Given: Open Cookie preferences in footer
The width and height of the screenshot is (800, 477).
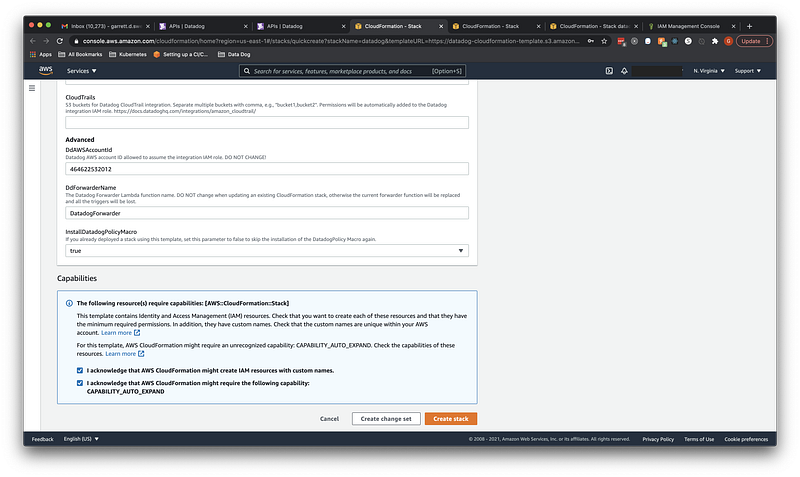Looking at the screenshot, I should pos(746,439).
